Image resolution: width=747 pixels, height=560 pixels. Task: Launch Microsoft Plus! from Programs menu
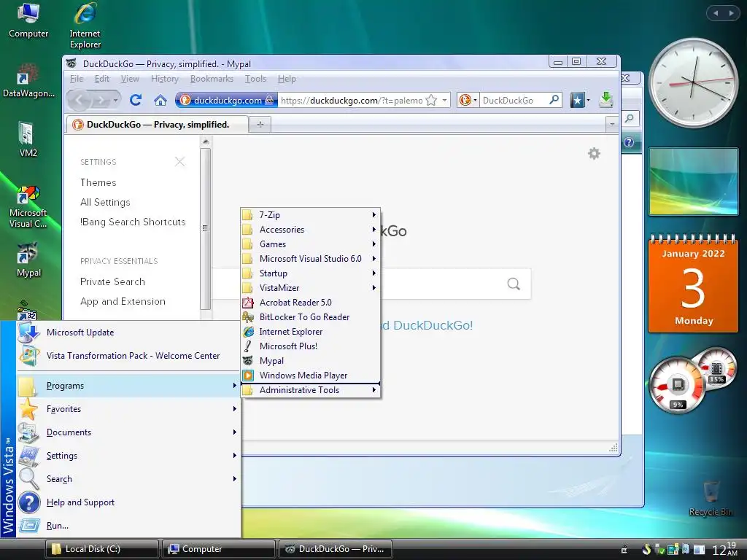311,346
